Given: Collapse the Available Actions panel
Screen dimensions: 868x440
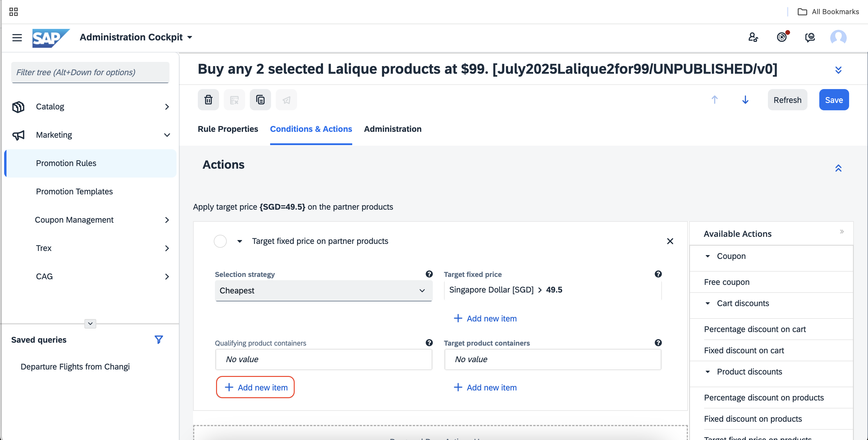Looking at the screenshot, I should click(x=841, y=231).
